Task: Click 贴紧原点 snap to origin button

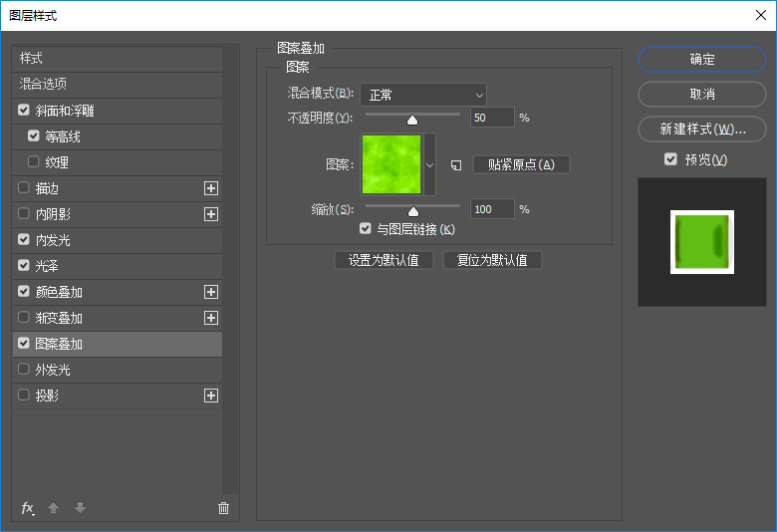Action: 521,164
